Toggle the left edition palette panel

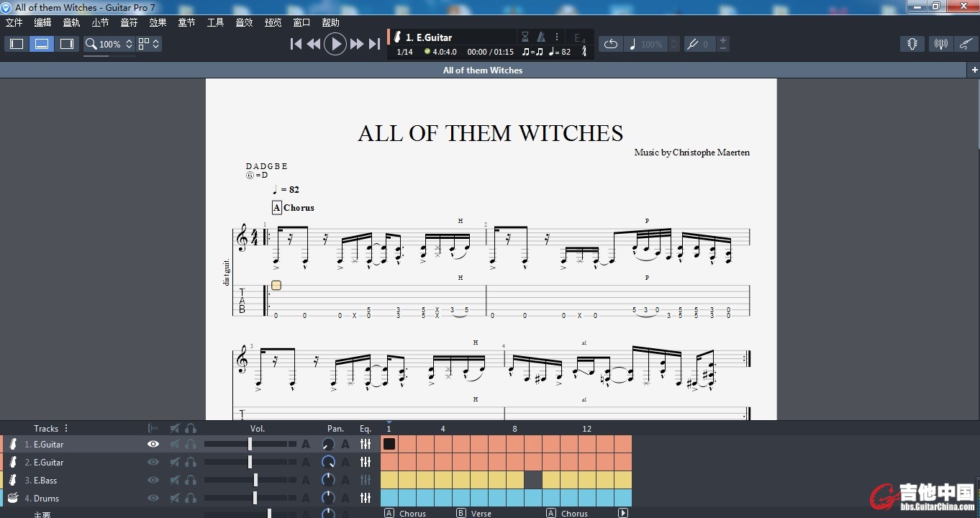click(17, 44)
